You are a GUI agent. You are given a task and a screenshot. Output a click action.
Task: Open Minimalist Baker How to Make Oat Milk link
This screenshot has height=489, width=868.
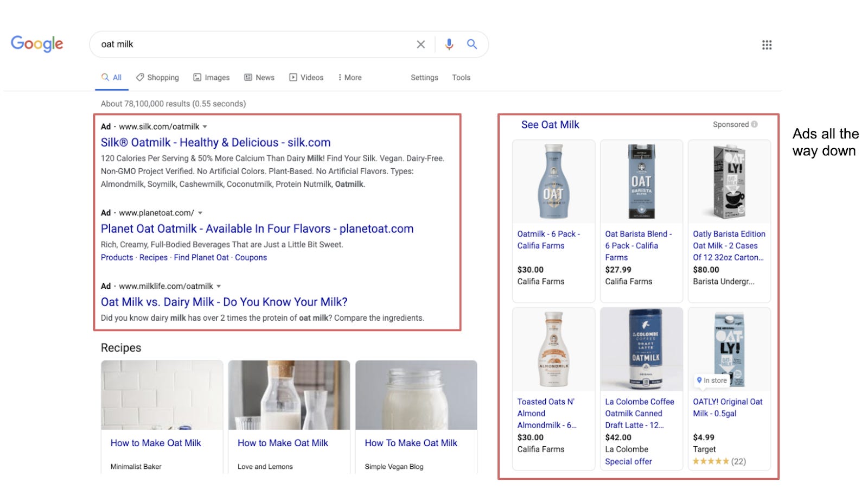[156, 443]
